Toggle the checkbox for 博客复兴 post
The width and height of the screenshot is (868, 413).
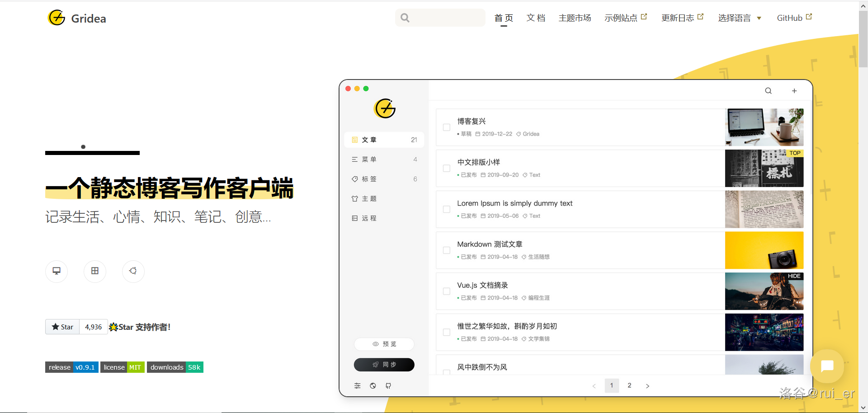coord(447,127)
